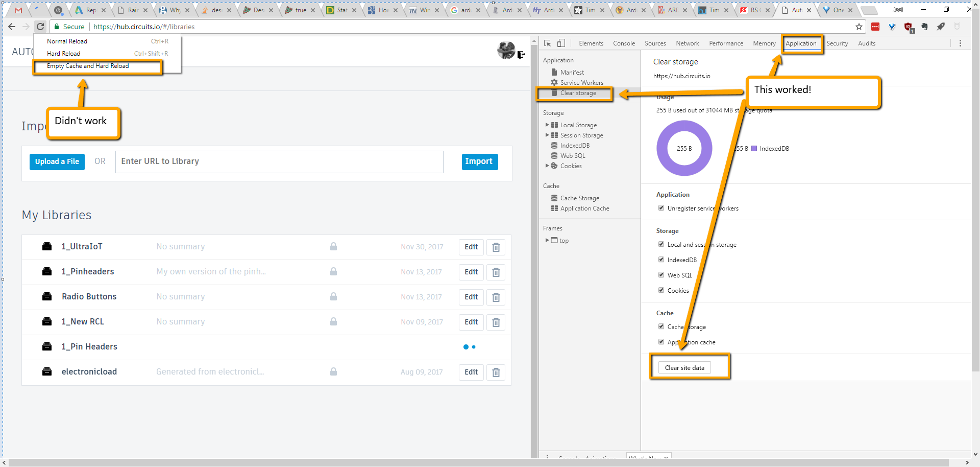980x467 pixels.
Task: Click the lock icon next to 1_UltraIoT
Action: 333,247
